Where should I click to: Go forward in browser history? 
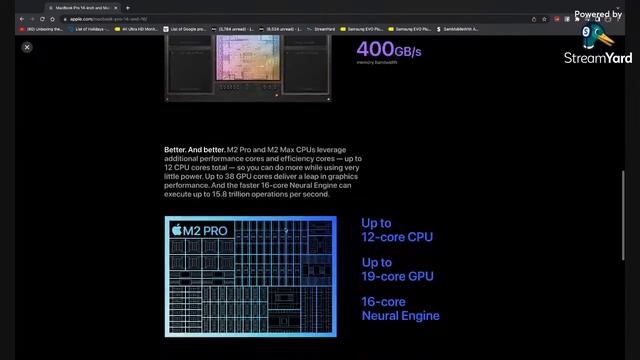click(x=32, y=19)
